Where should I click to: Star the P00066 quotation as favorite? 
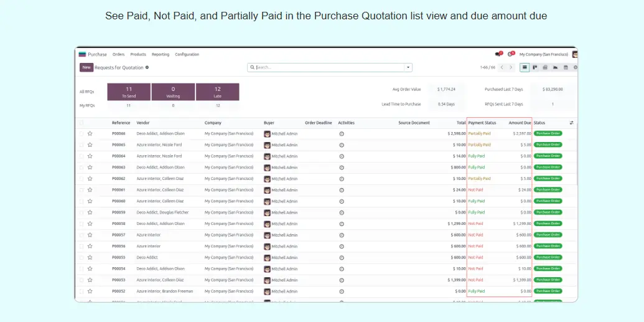point(90,133)
